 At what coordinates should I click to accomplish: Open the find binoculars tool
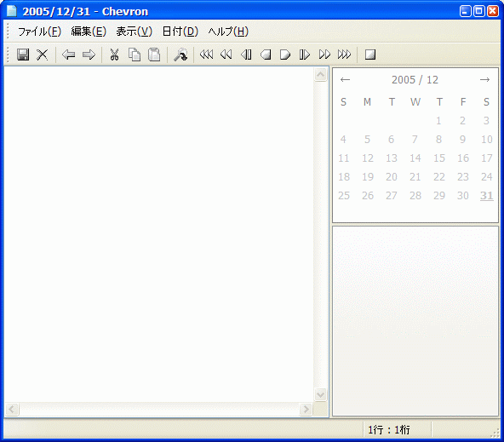click(x=180, y=55)
